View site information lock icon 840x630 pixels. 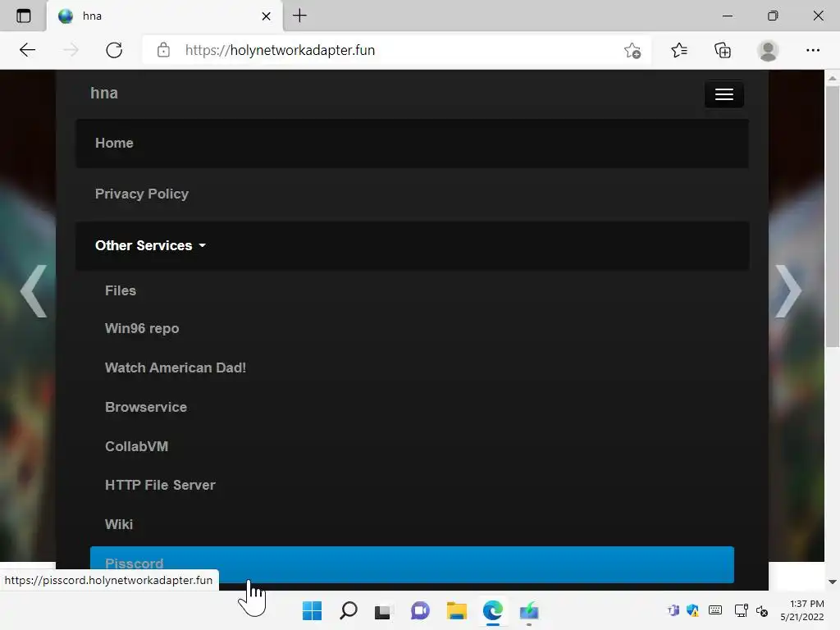[163, 50]
